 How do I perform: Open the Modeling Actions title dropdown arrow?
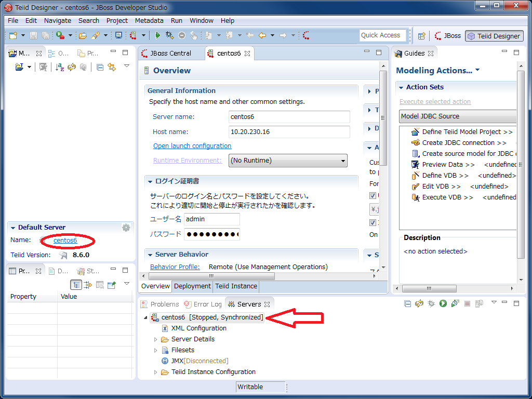click(478, 70)
